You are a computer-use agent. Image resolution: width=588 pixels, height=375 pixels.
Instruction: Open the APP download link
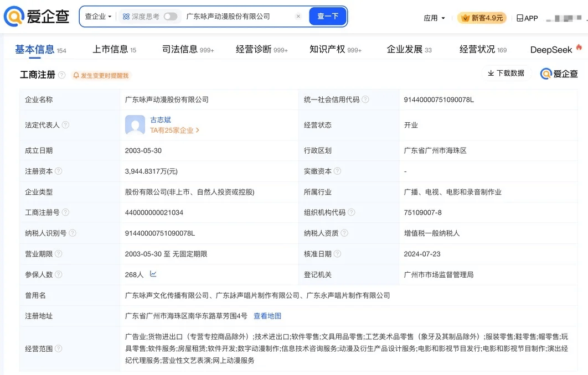527,18
